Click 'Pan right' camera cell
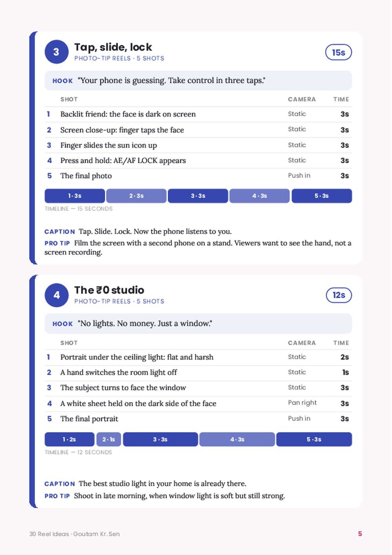392x555 pixels. 302,403
